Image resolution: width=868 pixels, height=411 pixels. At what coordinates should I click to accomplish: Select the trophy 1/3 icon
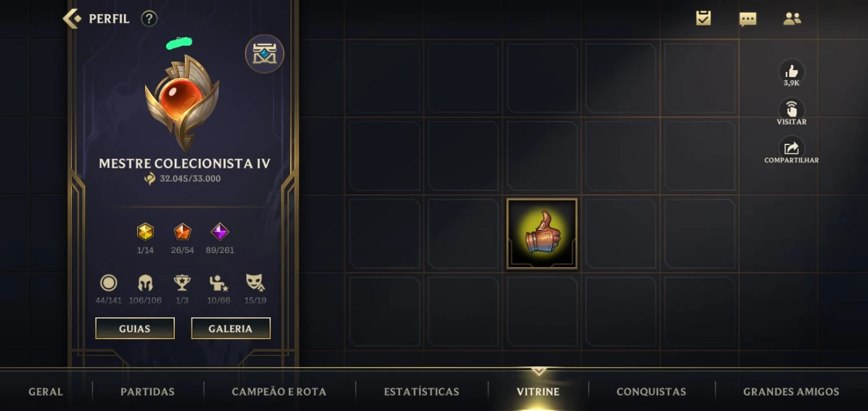tap(182, 289)
